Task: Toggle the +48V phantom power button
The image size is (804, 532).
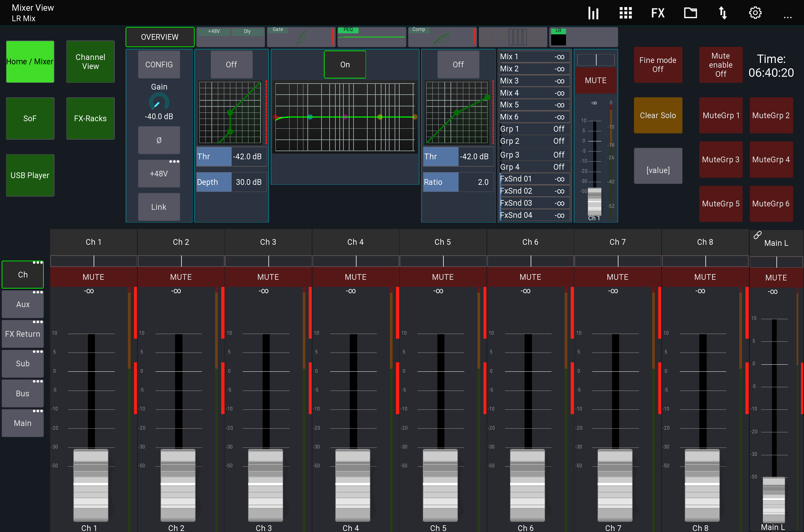Action: [x=158, y=173]
